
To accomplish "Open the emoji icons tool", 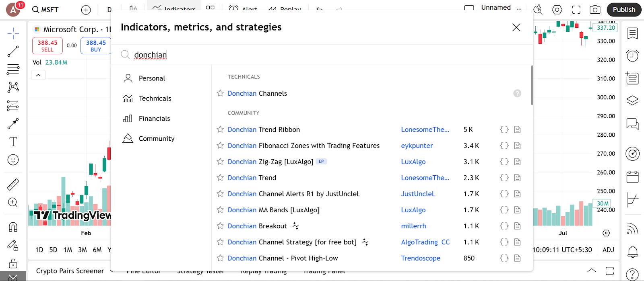I will [x=13, y=160].
